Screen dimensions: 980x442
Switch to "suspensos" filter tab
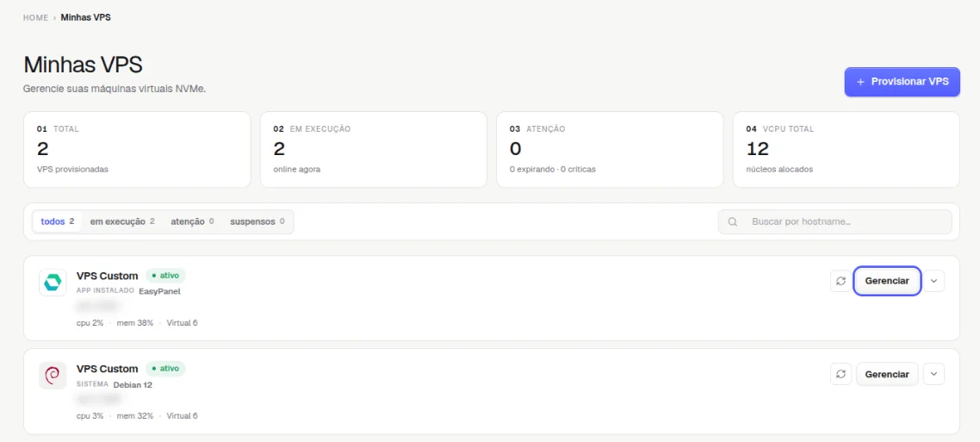click(x=257, y=221)
